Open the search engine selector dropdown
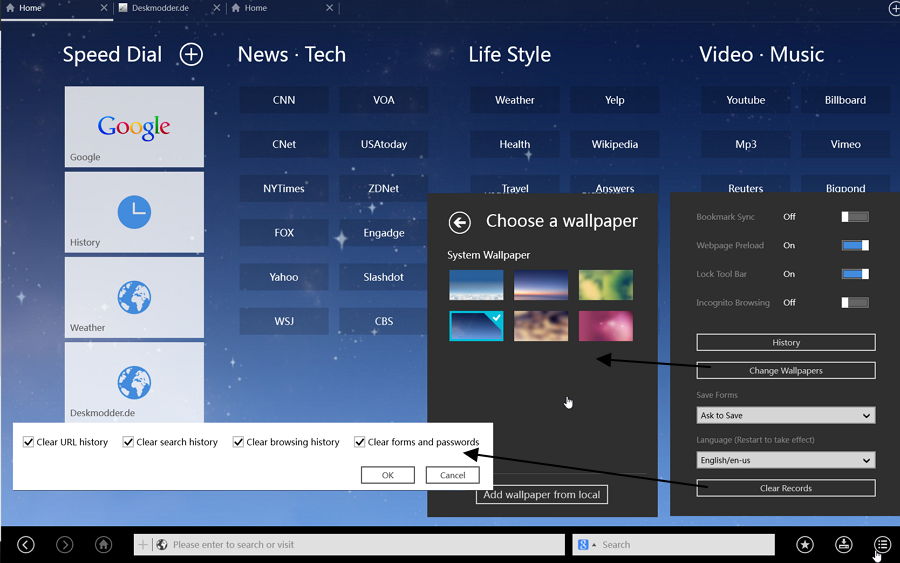Screen dimensions: 900x563 click(x=587, y=544)
